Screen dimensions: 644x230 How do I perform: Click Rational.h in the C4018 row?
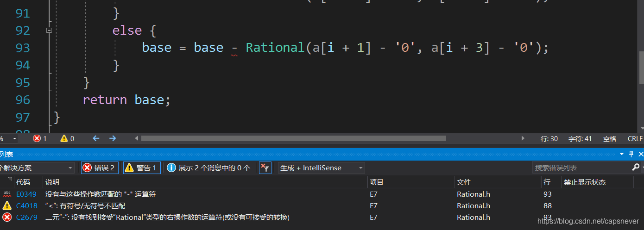coord(474,206)
